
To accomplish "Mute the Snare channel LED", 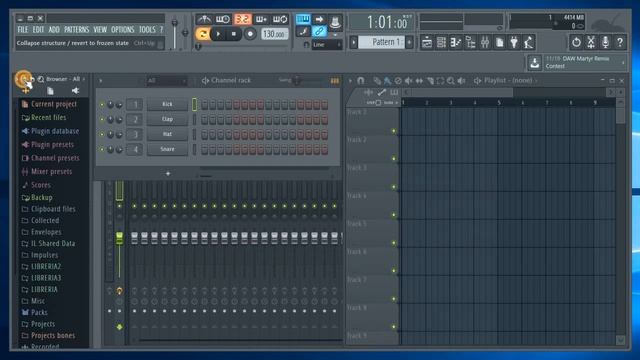I will pyautogui.click(x=102, y=149).
